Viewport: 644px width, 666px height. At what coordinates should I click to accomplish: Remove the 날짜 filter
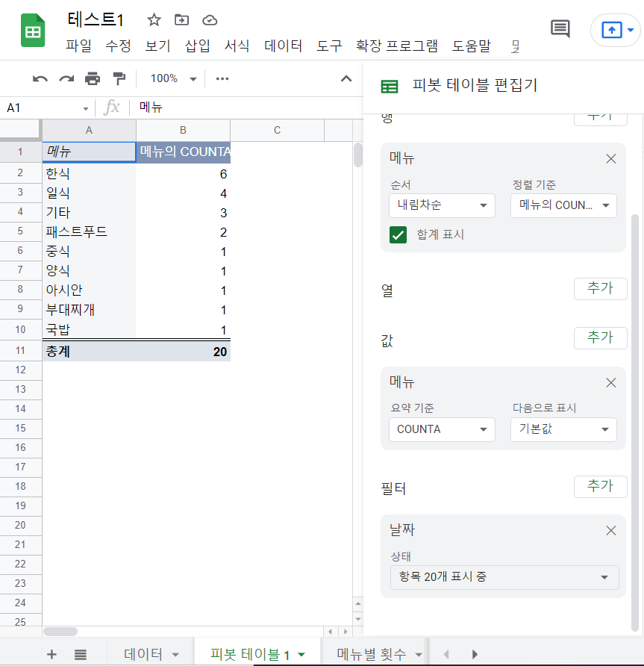tap(611, 531)
